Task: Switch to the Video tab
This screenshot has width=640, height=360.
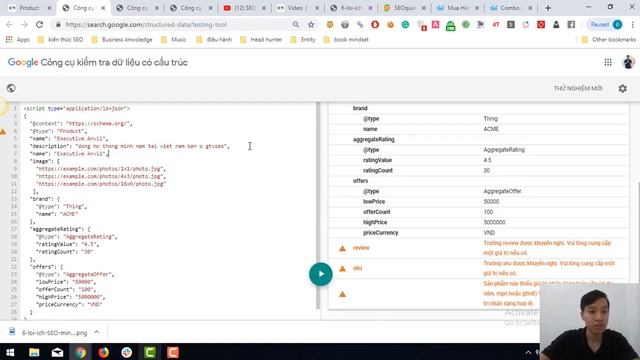Action: tap(298, 8)
